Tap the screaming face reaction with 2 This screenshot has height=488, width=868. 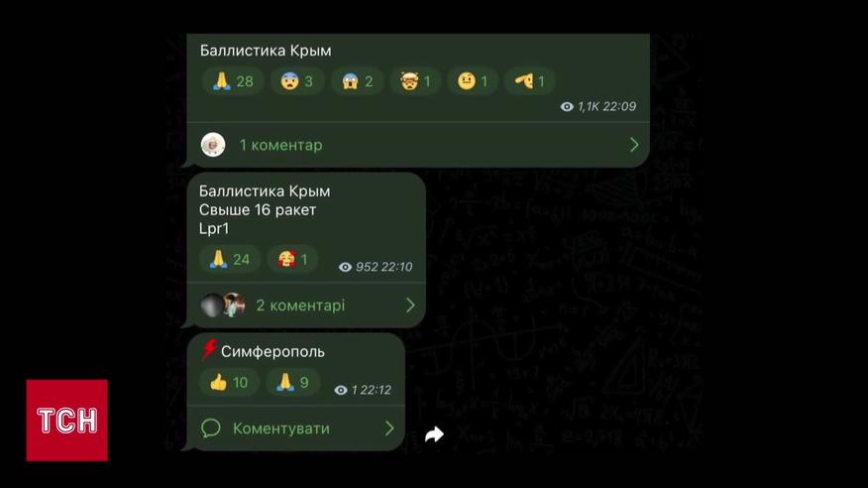click(357, 81)
